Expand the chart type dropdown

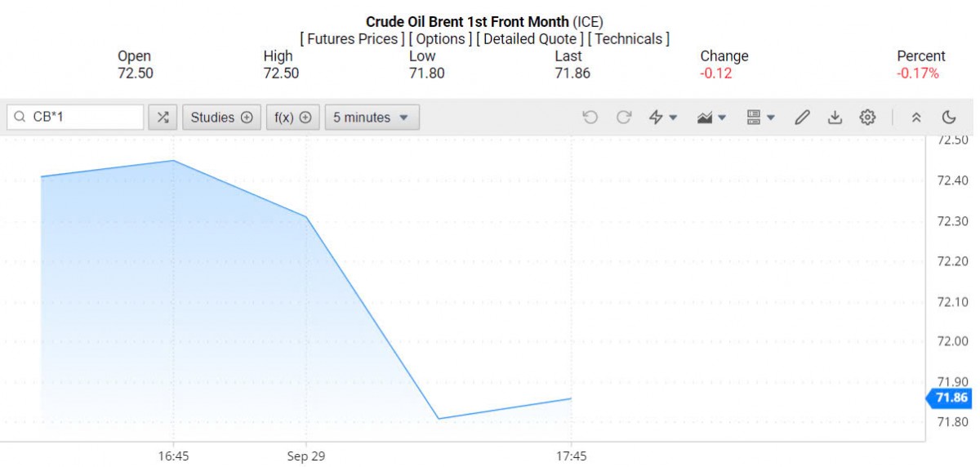tap(712, 118)
